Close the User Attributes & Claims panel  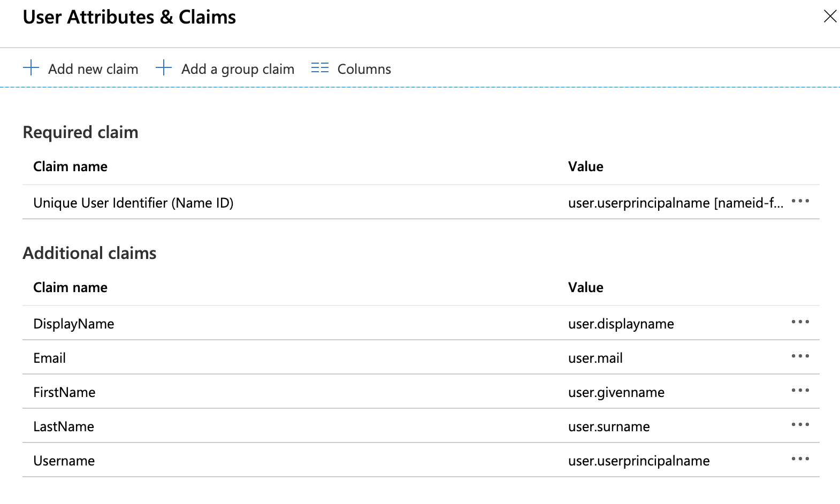click(x=830, y=17)
